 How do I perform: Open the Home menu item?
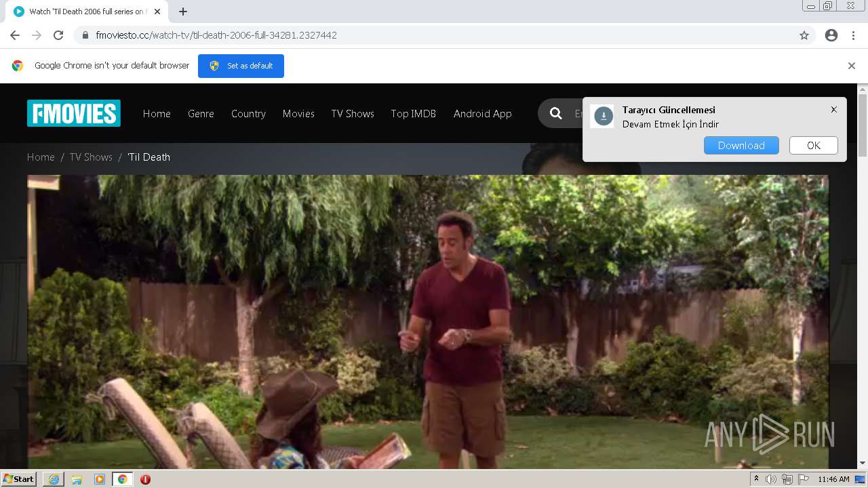coord(157,114)
